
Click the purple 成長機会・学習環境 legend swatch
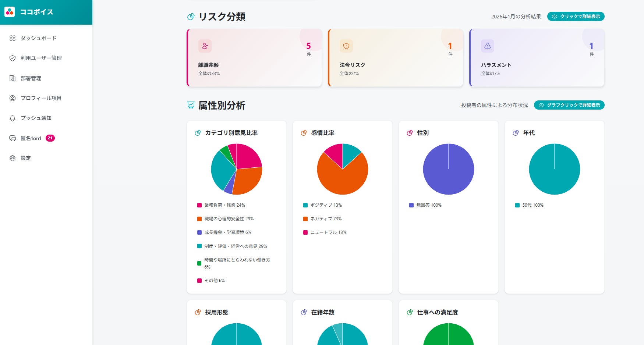(x=199, y=232)
